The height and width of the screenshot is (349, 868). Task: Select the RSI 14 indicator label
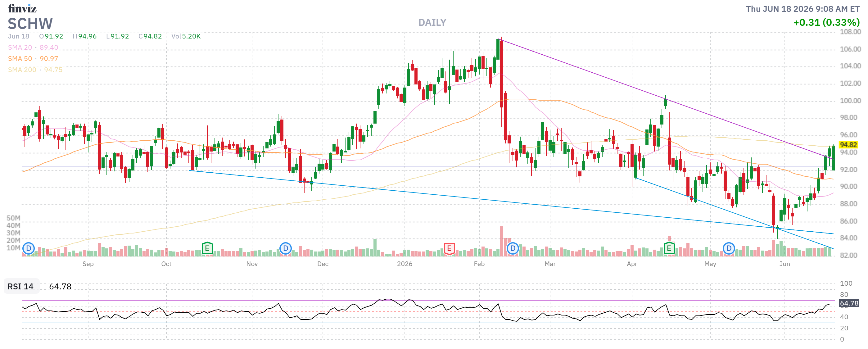(x=20, y=286)
